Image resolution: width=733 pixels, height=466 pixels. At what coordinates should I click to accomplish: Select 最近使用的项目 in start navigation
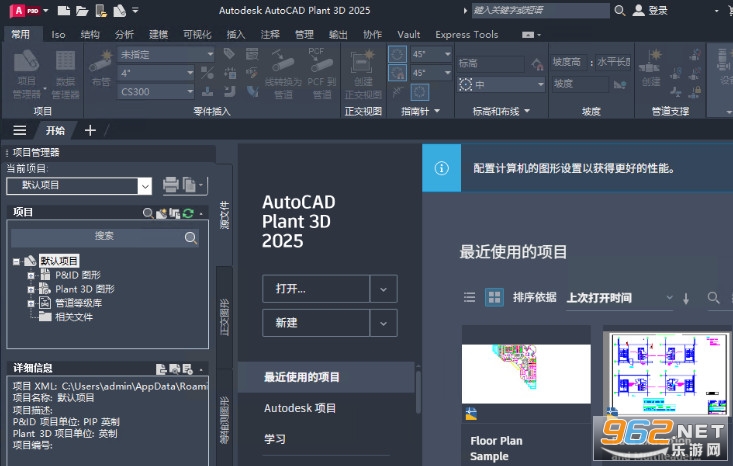coord(326,377)
